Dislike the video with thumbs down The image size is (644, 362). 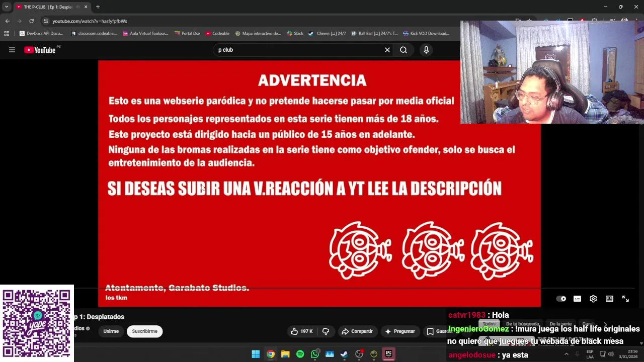point(326,331)
